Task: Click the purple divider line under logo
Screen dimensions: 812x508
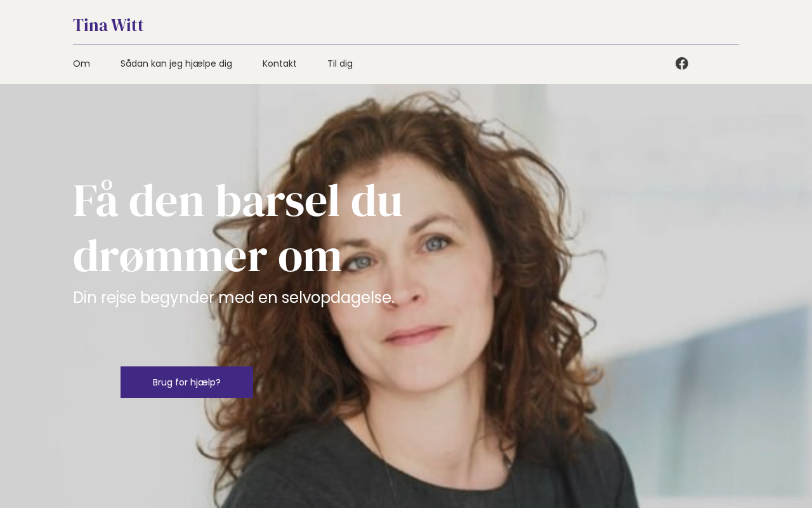Action: point(406,45)
